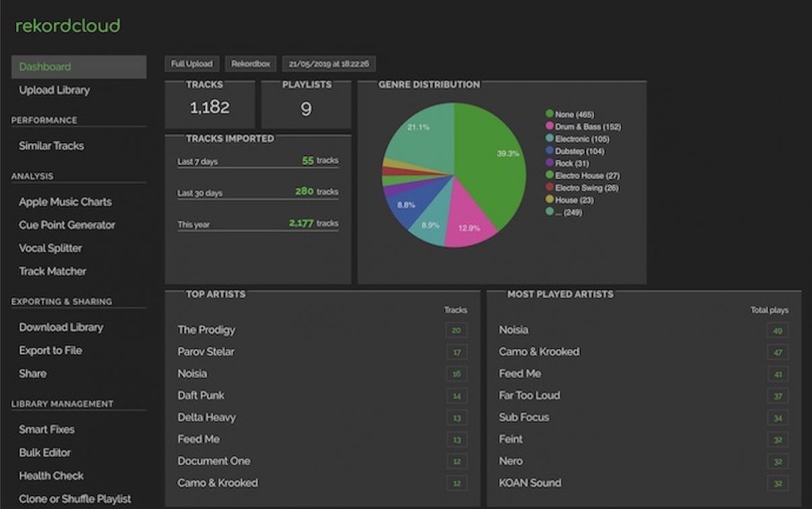Select Parov Stelar in Top Artists
The height and width of the screenshot is (509, 812).
206,352
